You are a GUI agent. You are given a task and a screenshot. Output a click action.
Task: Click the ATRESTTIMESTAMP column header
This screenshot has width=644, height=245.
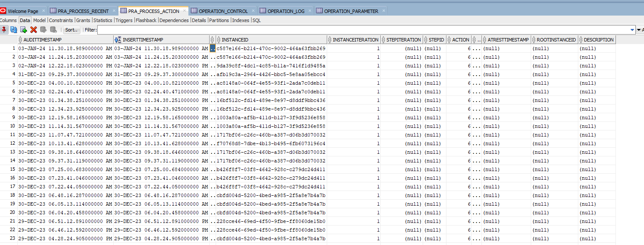click(x=506, y=40)
